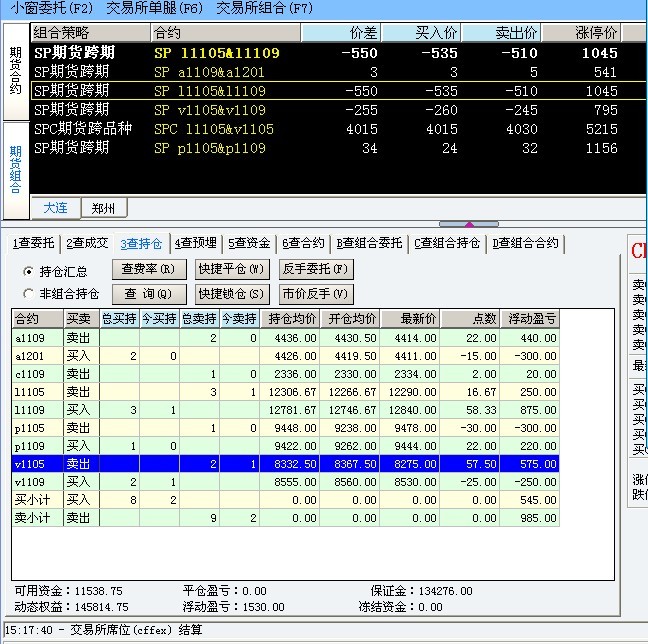The image size is (648, 644).
Task: Select the 郑州 exchange tab
Action: (x=103, y=208)
